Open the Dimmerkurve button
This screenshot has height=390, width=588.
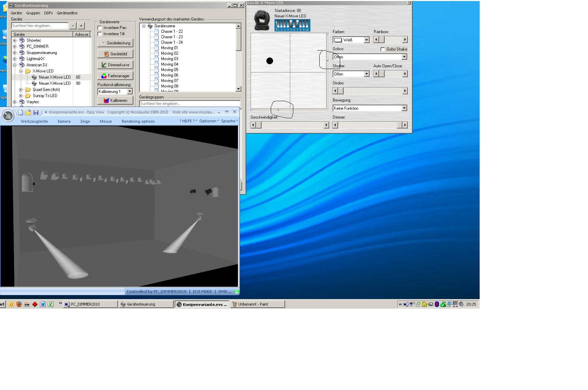(x=115, y=65)
